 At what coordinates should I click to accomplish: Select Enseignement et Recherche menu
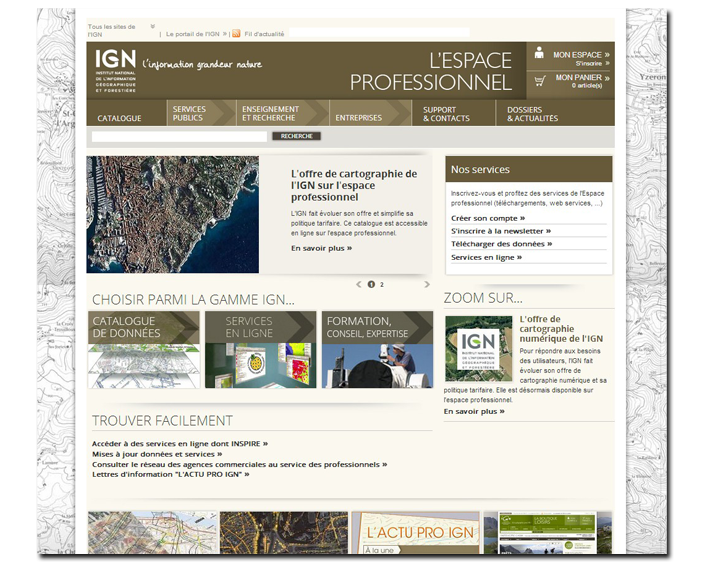[x=270, y=113]
